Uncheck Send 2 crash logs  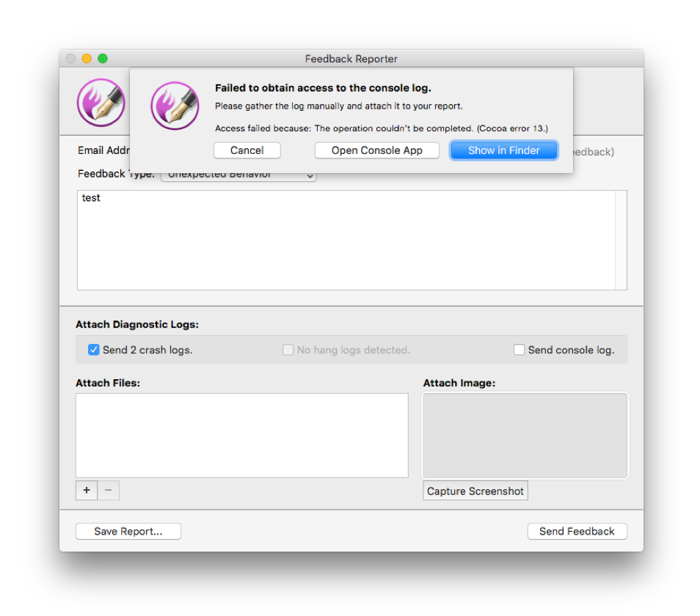point(94,350)
